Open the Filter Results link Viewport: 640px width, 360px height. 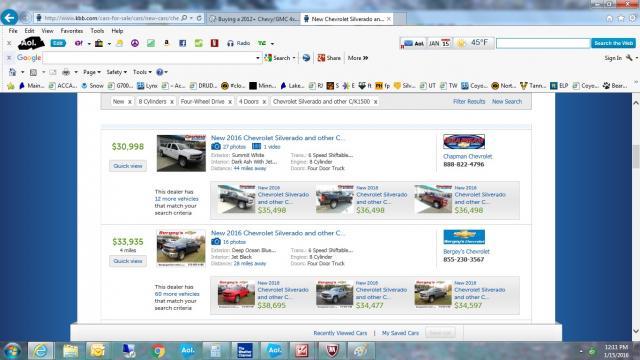tap(469, 102)
